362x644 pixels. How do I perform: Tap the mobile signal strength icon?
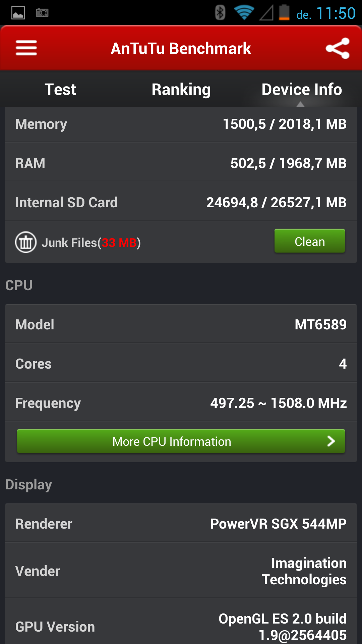266,13
